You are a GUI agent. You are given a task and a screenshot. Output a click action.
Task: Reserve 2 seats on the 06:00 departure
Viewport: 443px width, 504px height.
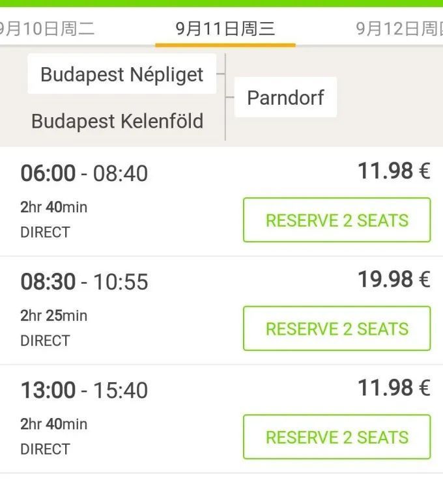point(337,220)
